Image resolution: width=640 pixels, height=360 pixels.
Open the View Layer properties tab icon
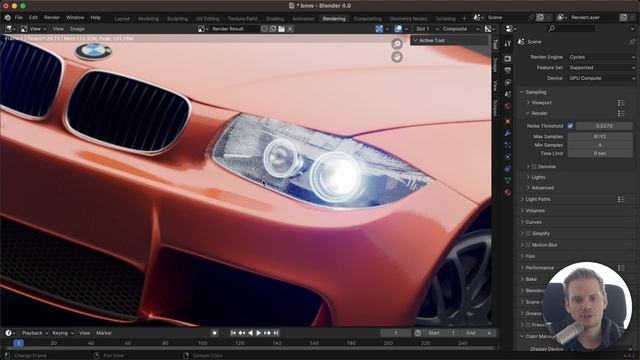point(508,82)
